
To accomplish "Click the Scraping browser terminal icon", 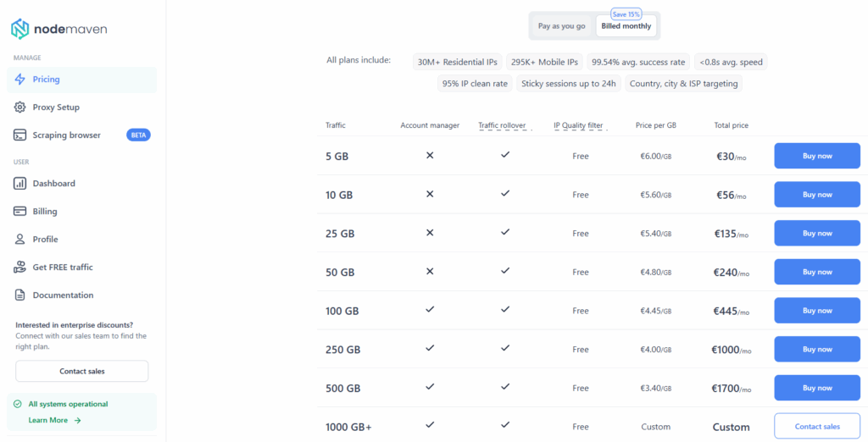I will (x=20, y=135).
